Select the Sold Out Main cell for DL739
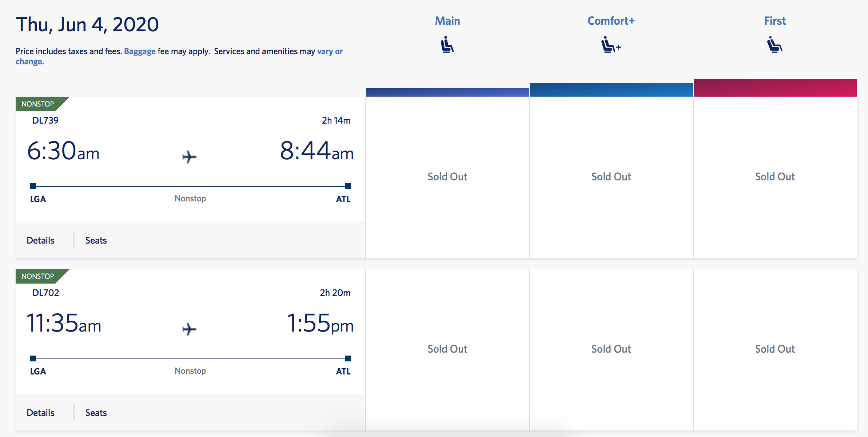Screen dimensions: 868x437 [x=447, y=177]
